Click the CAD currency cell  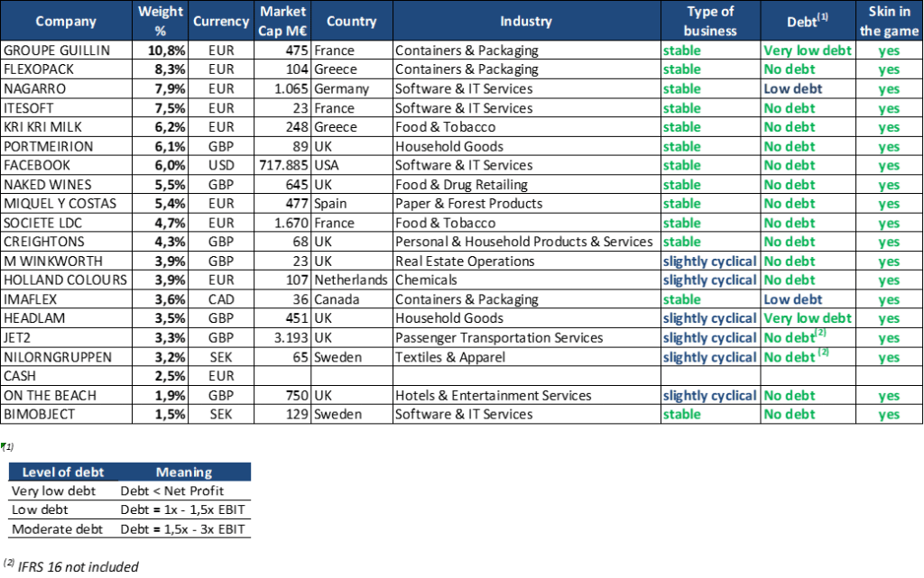click(x=222, y=299)
